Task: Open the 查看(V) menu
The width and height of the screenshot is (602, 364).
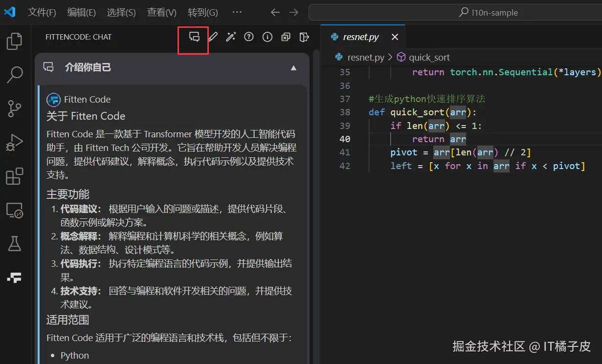Action: point(161,12)
